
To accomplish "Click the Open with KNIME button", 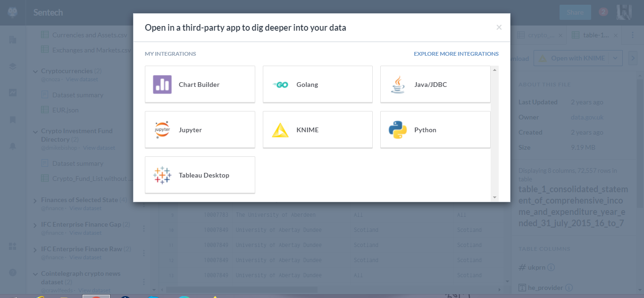I will (x=572, y=58).
